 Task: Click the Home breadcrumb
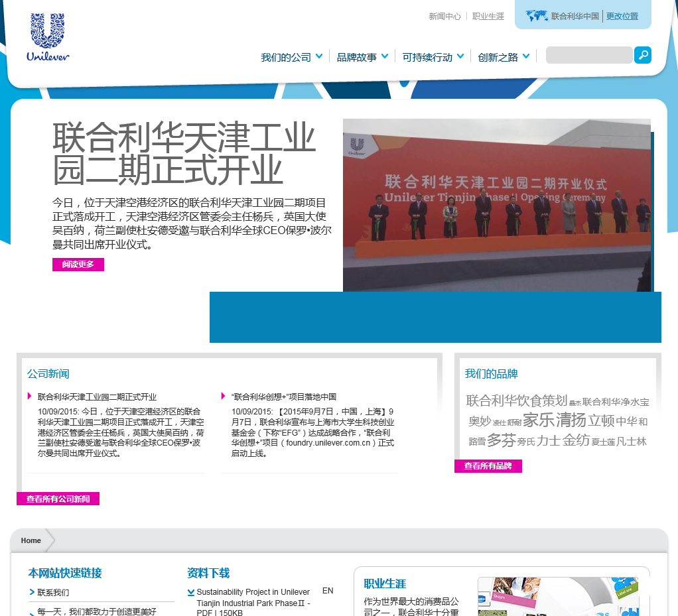[31, 540]
